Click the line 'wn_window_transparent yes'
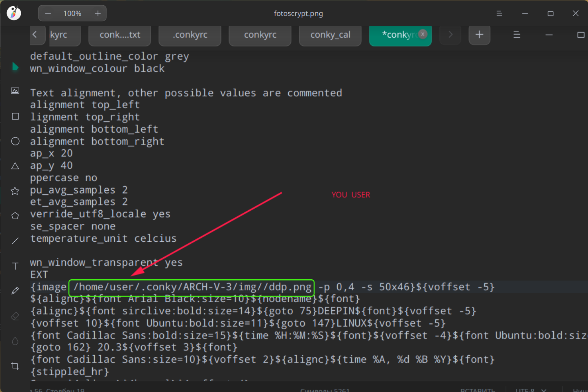 pyautogui.click(x=106, y=263)
